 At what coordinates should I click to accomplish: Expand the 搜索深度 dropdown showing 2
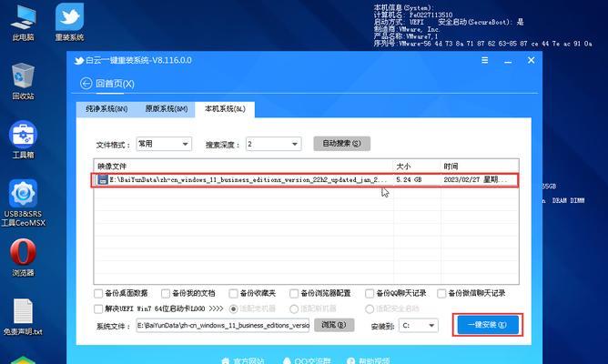[273, 144]
